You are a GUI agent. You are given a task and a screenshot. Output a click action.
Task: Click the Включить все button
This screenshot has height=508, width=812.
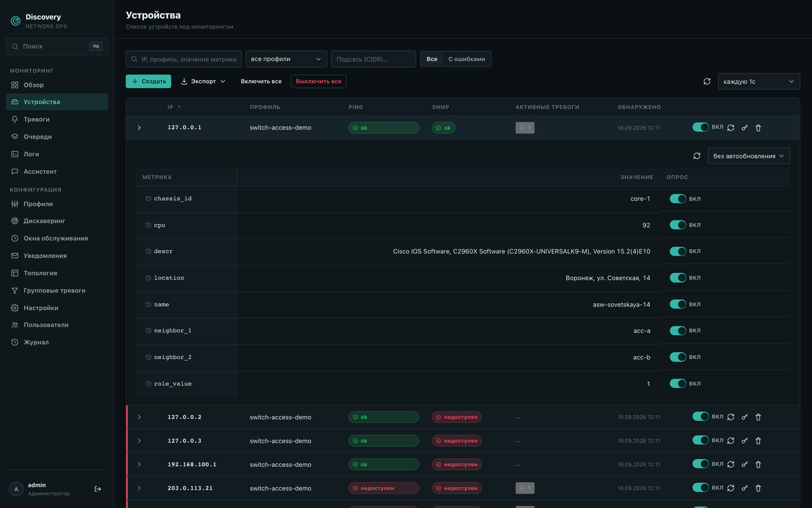point(261,81)
